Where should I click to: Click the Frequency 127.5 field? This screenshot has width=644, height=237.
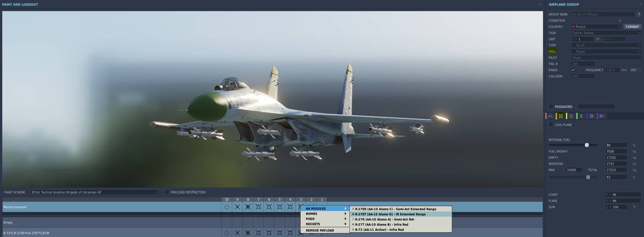[612, 70]
